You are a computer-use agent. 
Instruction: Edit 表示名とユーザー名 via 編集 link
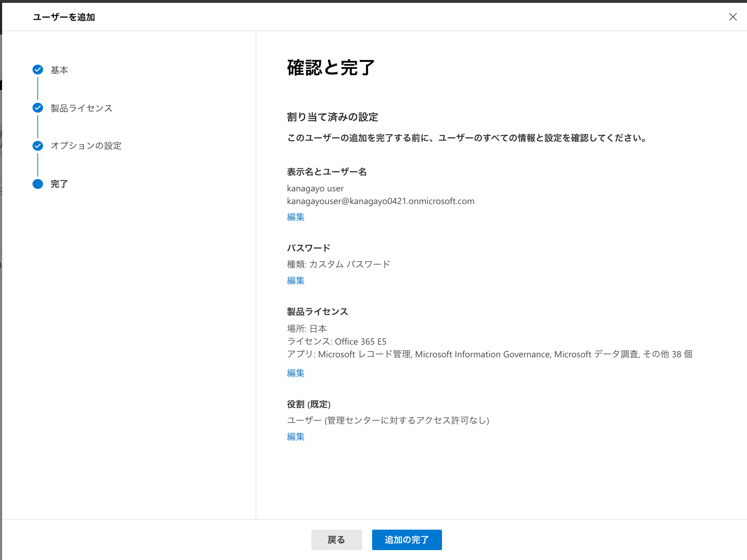point(296,217)
